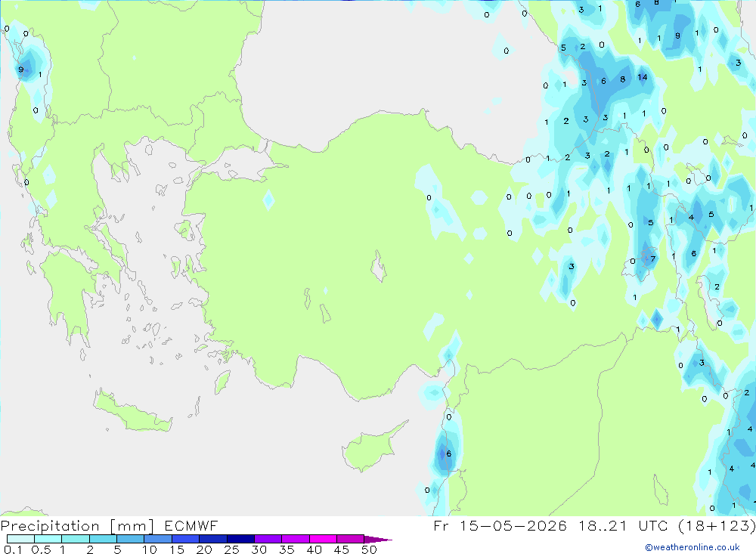The height and width of the screenshot is (554, 756).
Task: Click the "25" legend scale label
Action: coord(232,549)
